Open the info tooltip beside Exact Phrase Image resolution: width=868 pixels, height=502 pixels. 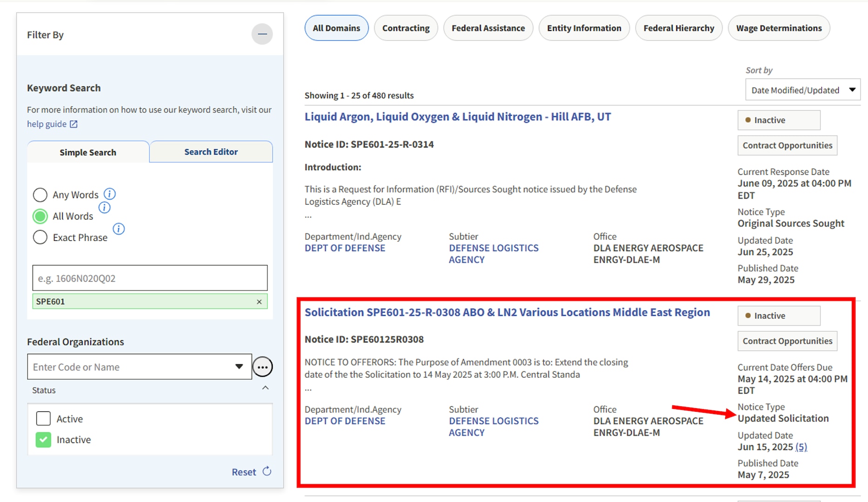click(x=119, y=229)
